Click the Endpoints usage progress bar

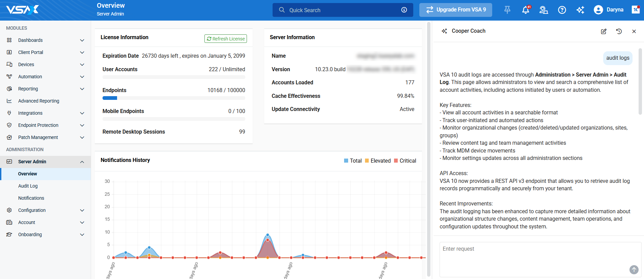[x=174, y=98]
